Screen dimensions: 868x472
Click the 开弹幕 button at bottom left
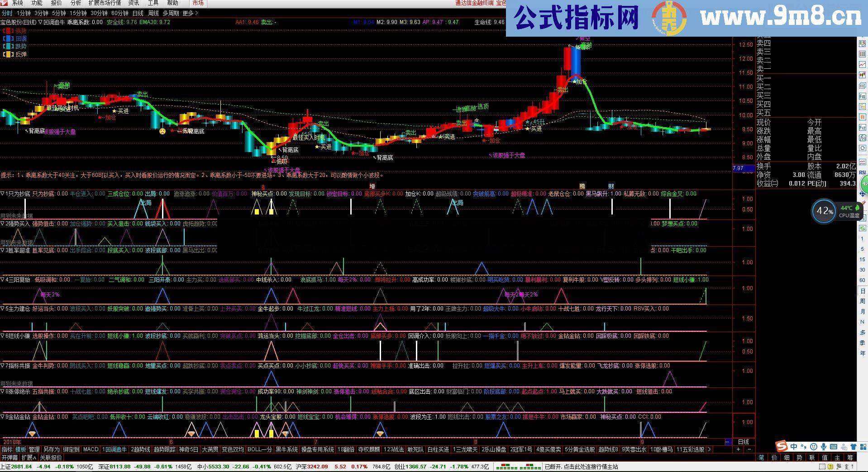tap(10, 458)
